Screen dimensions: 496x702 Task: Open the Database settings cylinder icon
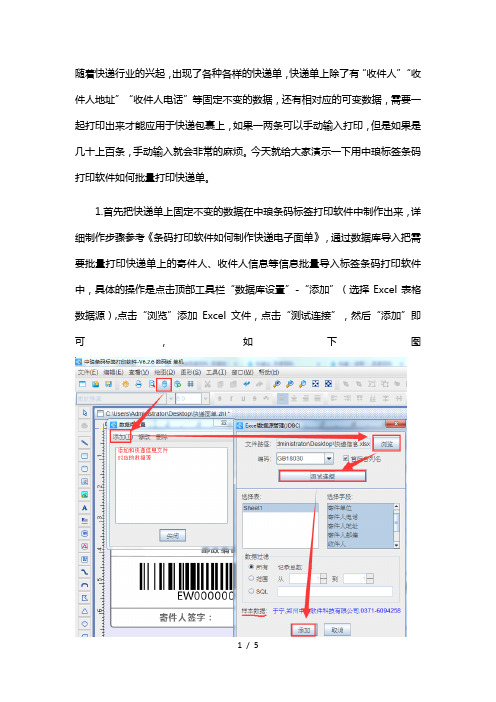[164, 384]
